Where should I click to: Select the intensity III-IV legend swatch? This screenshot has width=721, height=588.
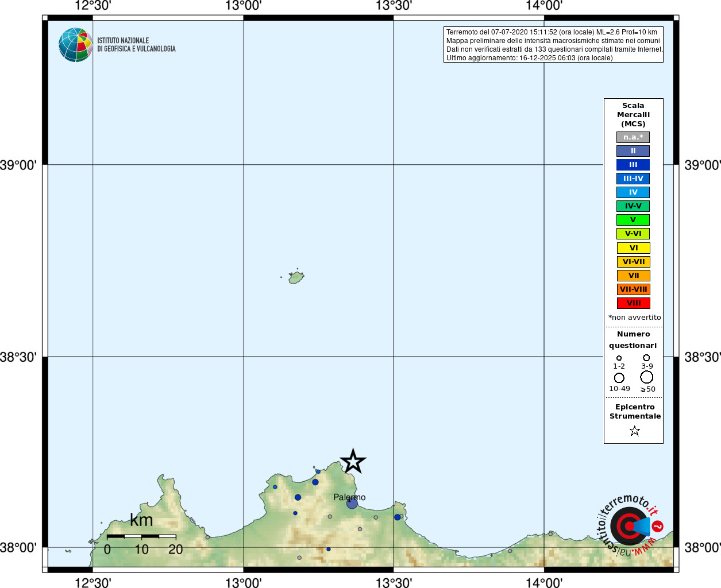pos(633,179)
